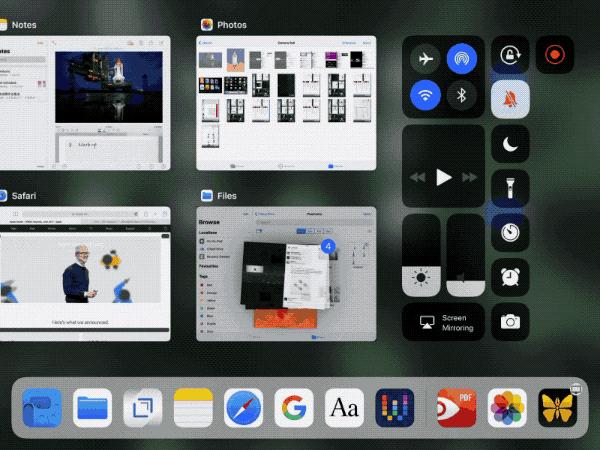Open Google app from the dock

pos(294,408)
